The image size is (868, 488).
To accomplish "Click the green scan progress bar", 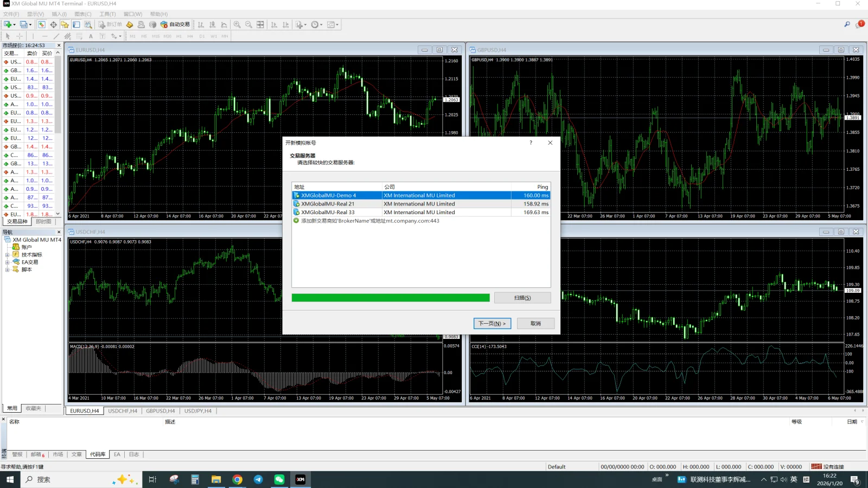I will click(391, 298).
